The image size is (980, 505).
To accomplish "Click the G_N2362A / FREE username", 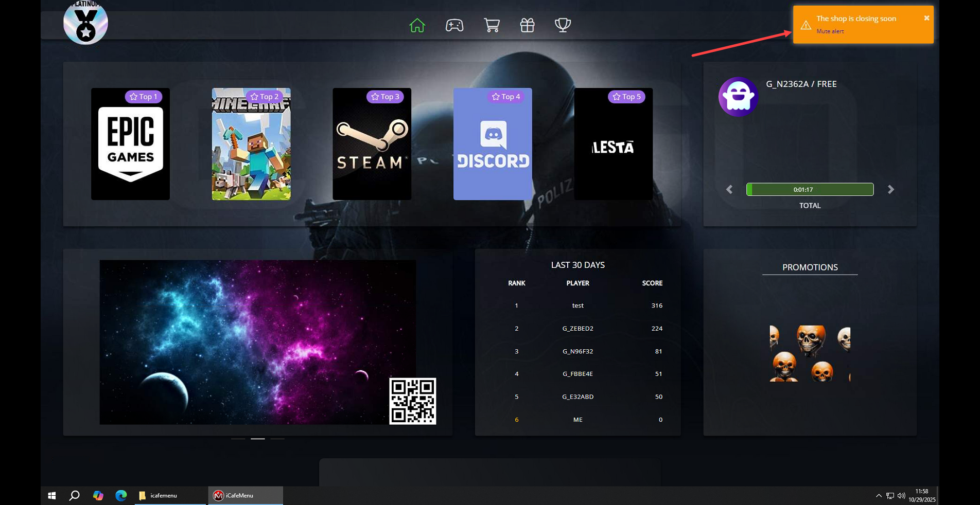I will pyautogui.click(x=801, y=84).
